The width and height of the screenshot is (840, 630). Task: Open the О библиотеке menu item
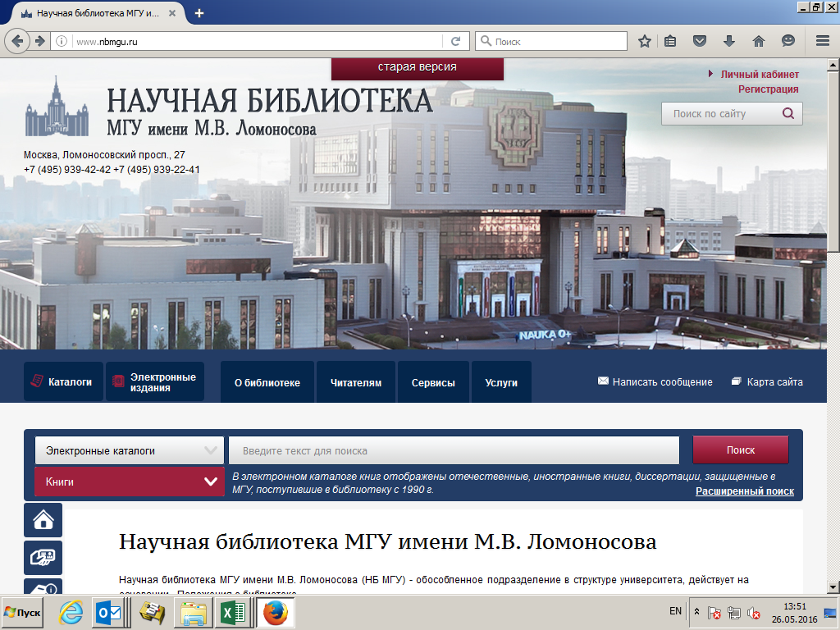267,382
